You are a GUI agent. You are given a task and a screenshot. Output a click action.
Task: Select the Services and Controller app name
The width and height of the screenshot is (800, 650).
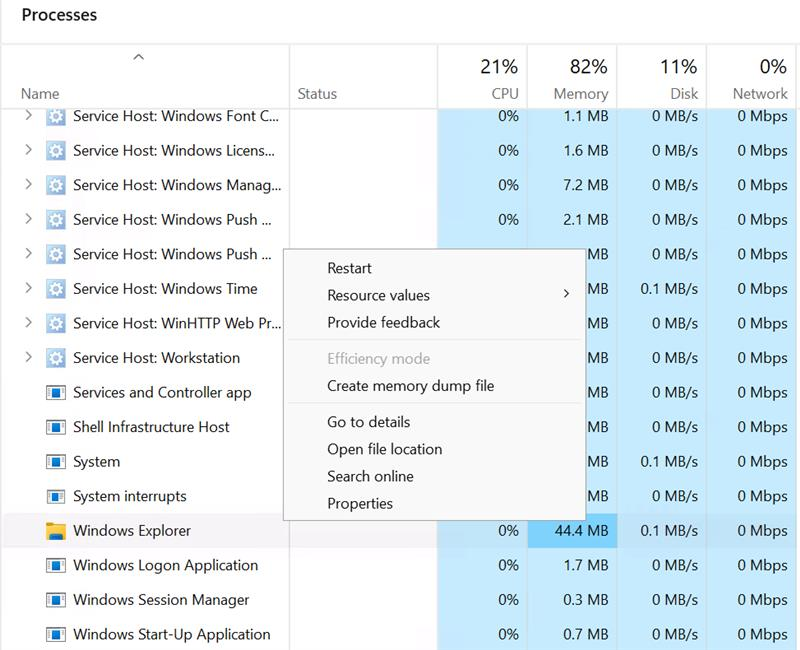coord(162,393)
